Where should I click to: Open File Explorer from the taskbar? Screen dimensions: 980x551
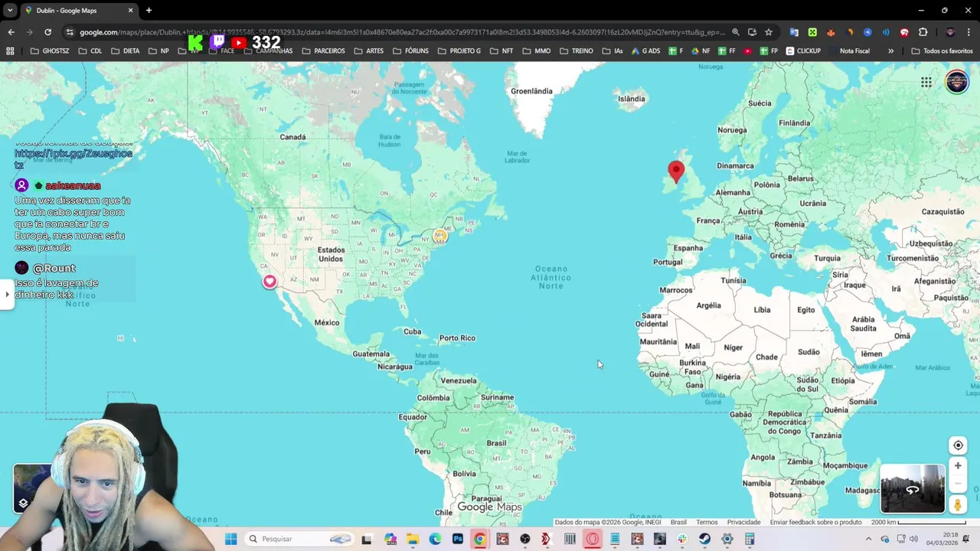412,539
